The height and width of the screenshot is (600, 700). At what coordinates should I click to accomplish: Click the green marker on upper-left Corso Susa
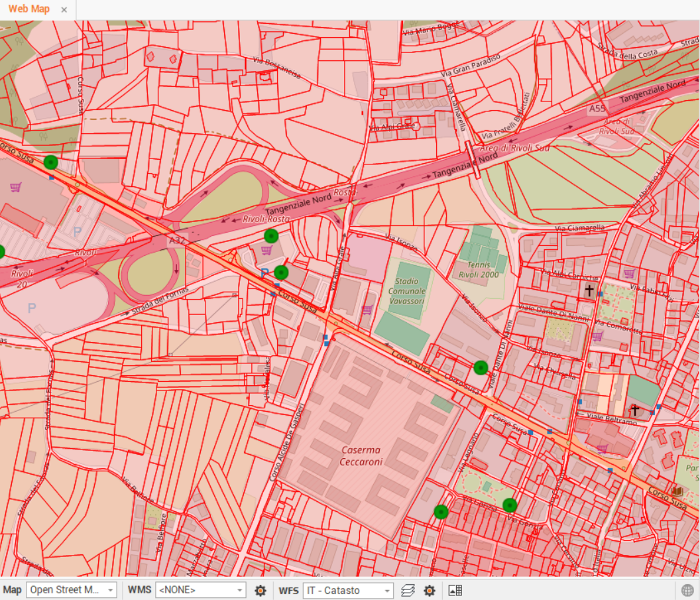(51, 161)
